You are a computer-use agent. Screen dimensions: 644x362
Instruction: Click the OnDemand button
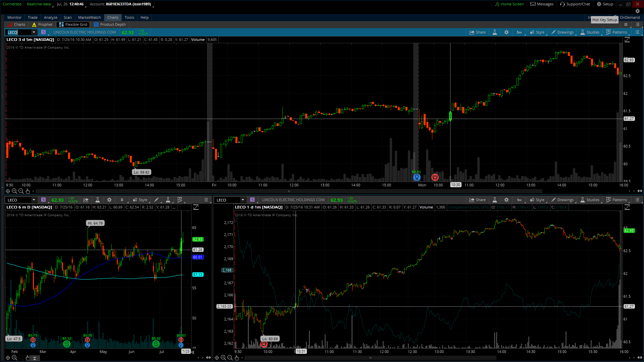click(x=630, y=17)
